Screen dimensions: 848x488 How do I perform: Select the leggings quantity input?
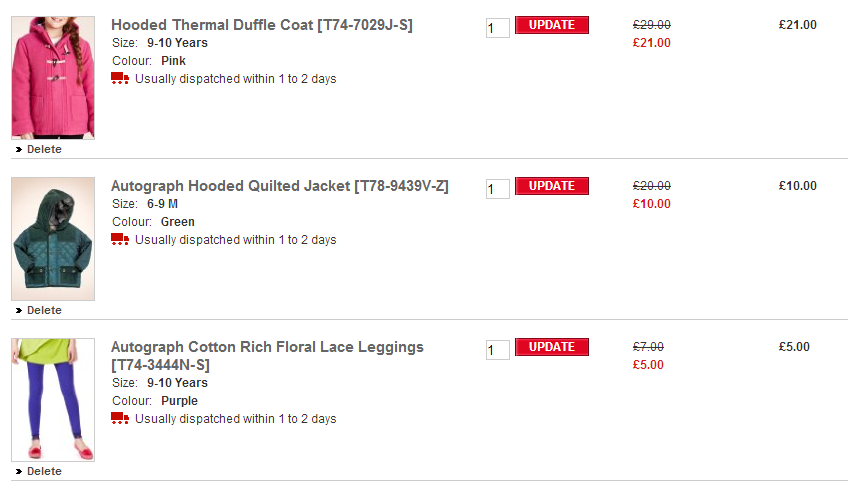[x=497, y=350]
